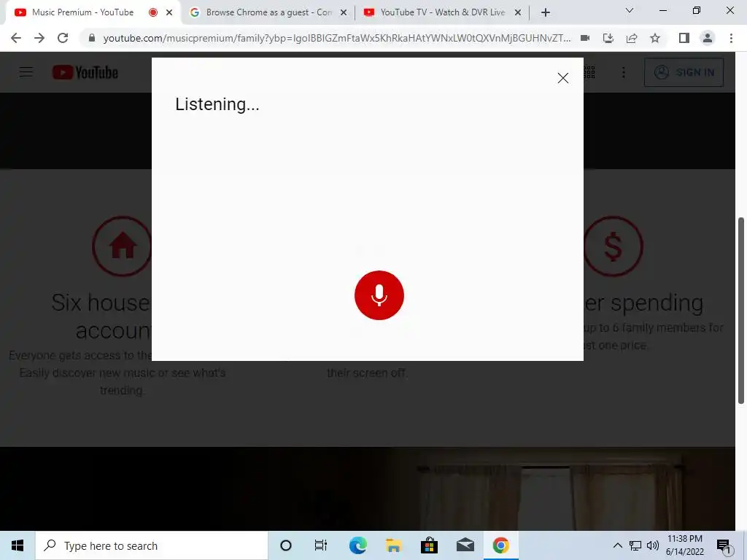Open network status tray icon

[x=635, y=545]
